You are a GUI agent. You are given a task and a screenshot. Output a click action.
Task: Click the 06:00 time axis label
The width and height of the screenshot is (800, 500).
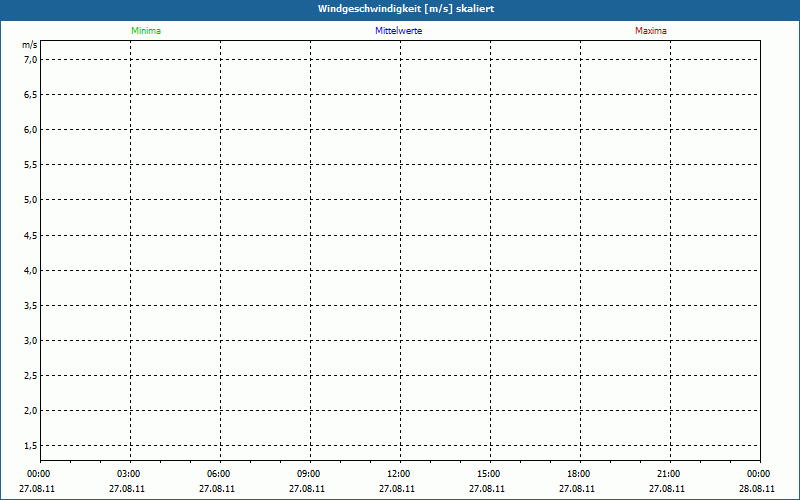click(x=218, y=474)
